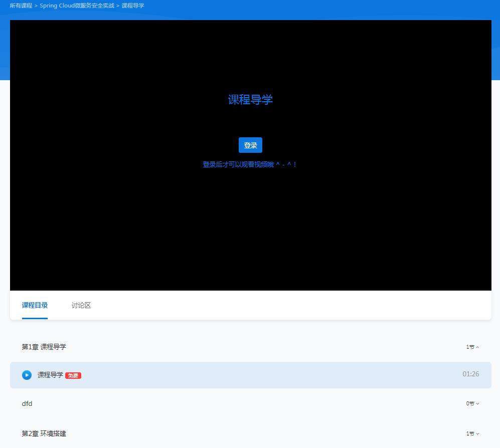Screen dimensions: 500x448
Task: Click the play icon beside 课程导学 lesson
Action: click(27, 375)
